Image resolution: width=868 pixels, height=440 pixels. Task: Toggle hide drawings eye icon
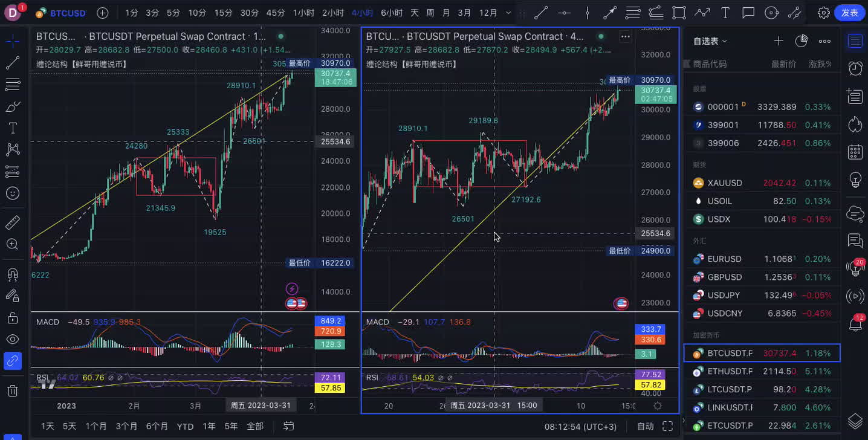coord(12,339)
